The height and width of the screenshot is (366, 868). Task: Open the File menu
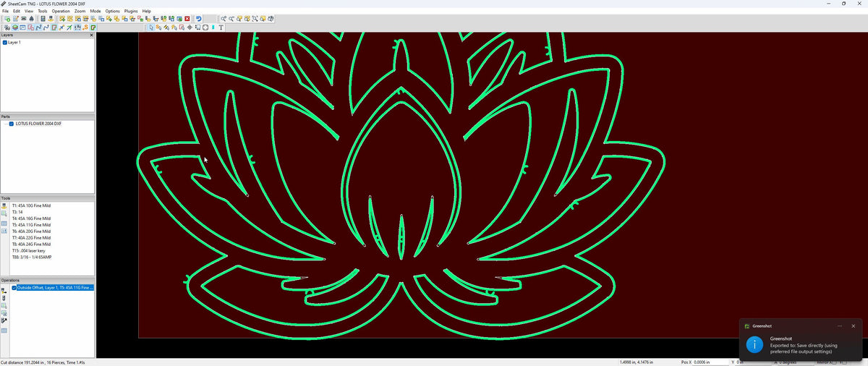6,12
